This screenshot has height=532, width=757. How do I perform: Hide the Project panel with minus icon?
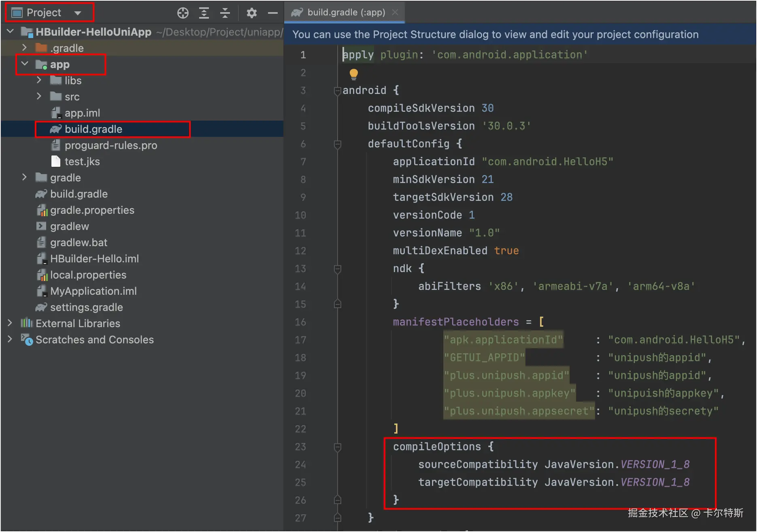pos(273,13)
